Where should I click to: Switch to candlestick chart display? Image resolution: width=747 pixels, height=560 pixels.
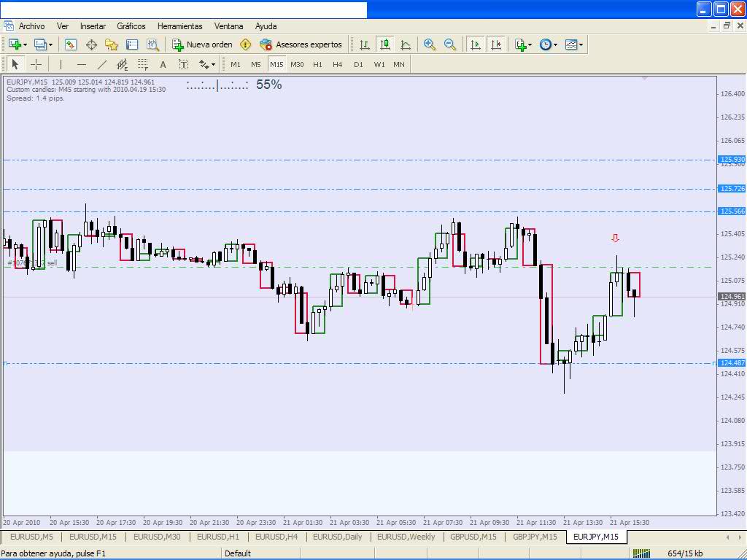click(x=385, y=44)
